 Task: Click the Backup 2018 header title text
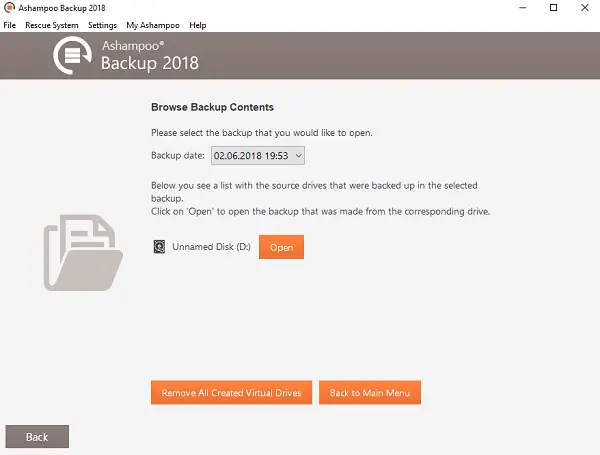pyautogui.click(x=150, y=64)
